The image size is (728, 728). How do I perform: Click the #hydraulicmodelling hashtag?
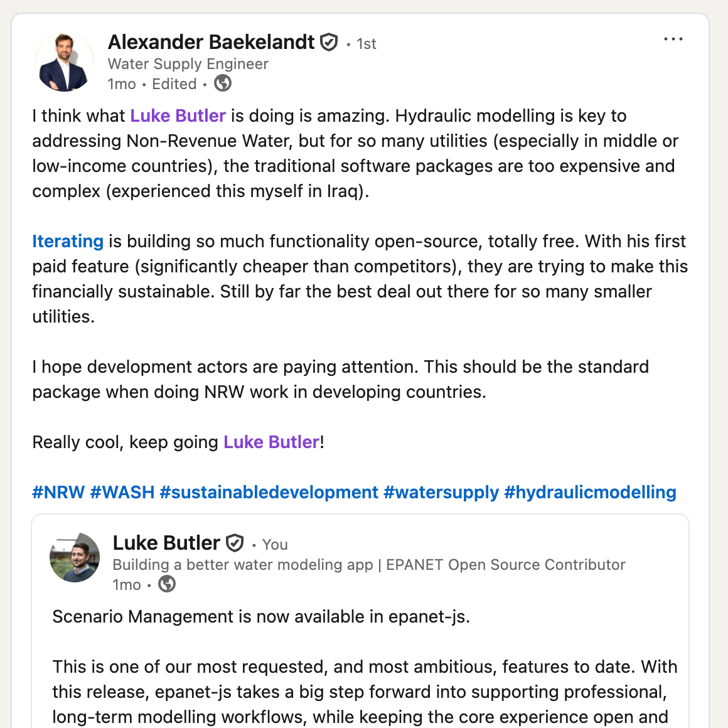tap(591, 492)
